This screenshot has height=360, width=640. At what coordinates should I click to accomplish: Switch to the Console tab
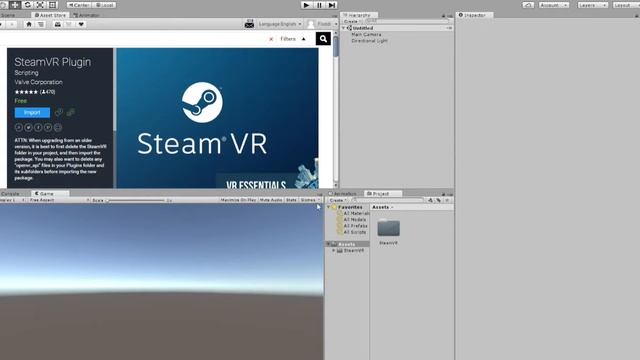coord(11,193)
